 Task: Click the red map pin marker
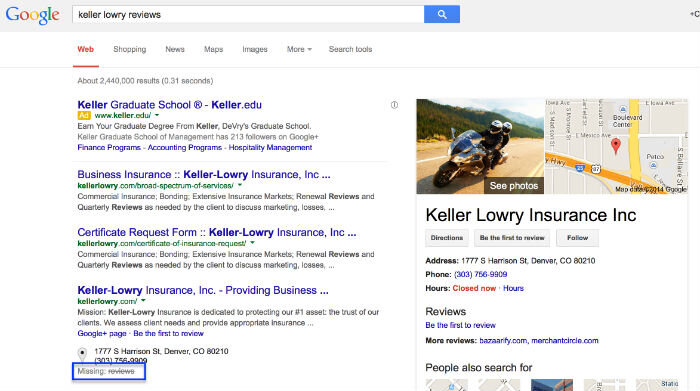coord(616,146)
